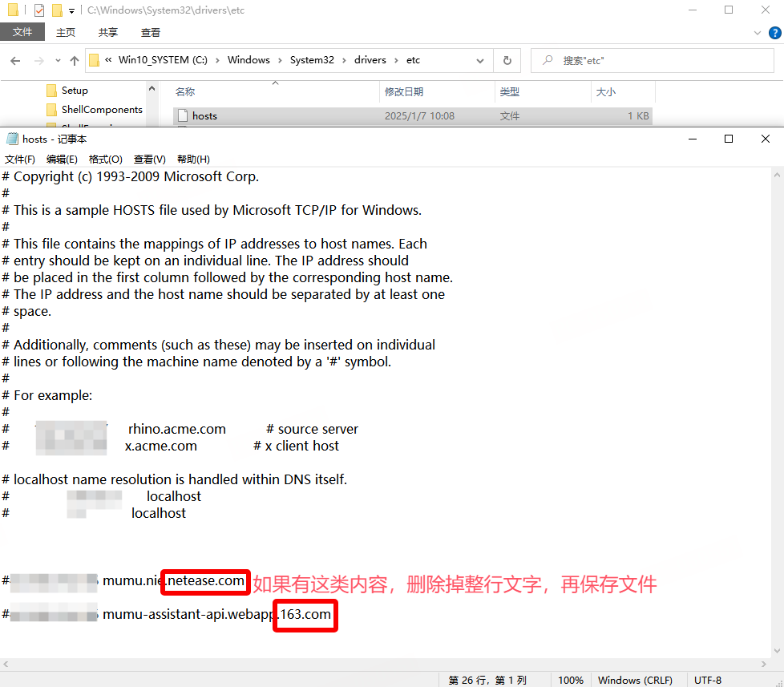784x687 pixels.
Task: Click the up-one-level arrow
Action: 75,61
